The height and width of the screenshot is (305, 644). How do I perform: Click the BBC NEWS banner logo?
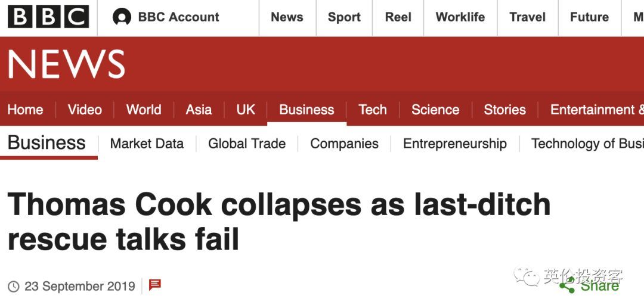click(x=66, y=64)
